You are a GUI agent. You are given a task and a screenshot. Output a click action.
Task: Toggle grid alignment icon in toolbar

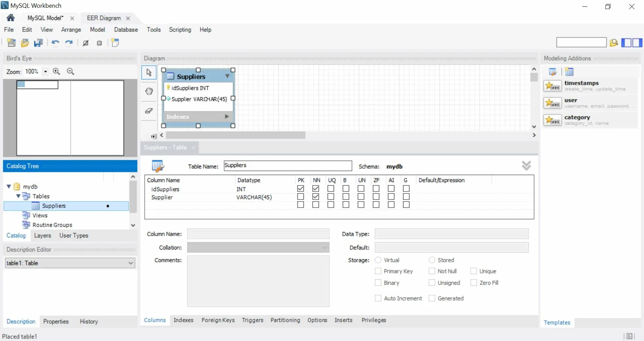point(99,43)
